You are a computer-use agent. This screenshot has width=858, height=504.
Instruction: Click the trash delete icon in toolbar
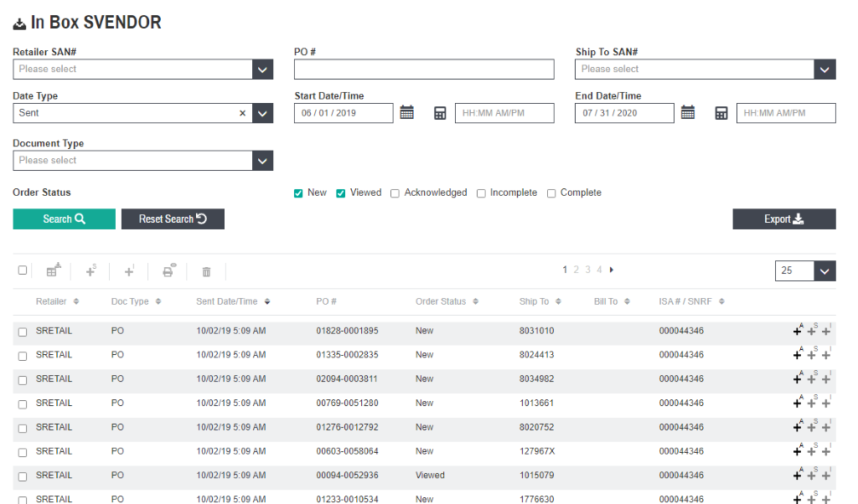pyautogui.click(x=206, y=271)
